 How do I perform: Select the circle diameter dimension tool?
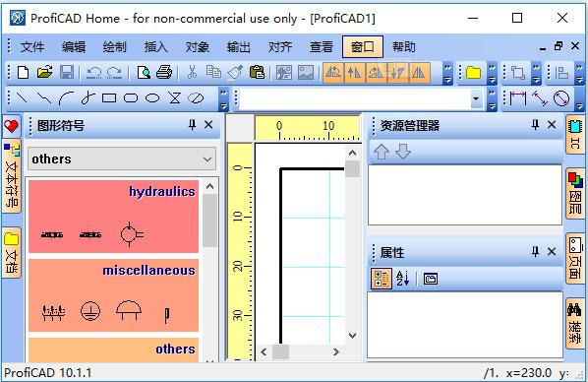(561, 98)
